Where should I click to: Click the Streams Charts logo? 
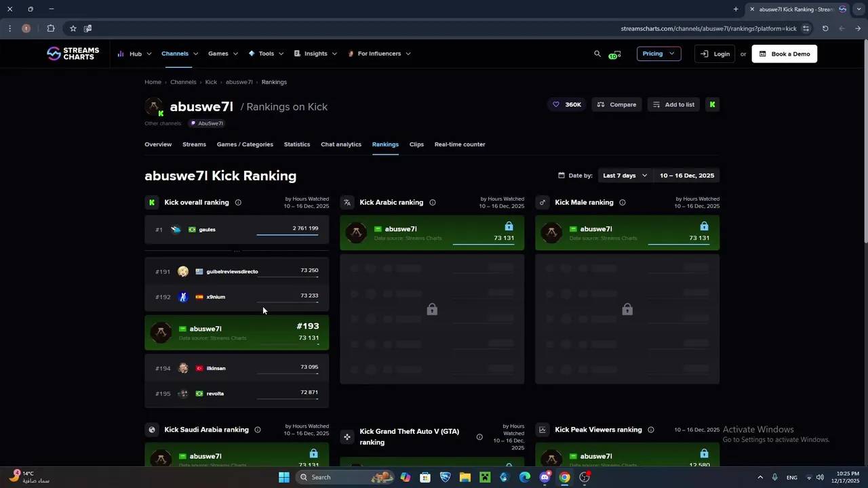click(x=73, y=54)
